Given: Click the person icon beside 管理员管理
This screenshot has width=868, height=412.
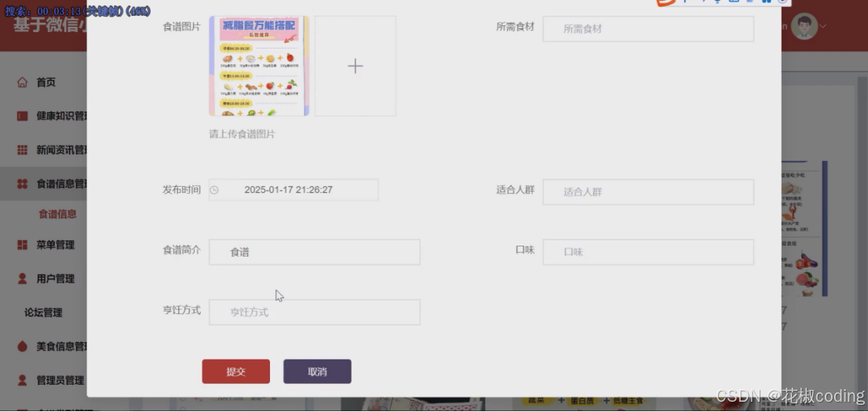Looking at the screenshot, I should (22, 381).
